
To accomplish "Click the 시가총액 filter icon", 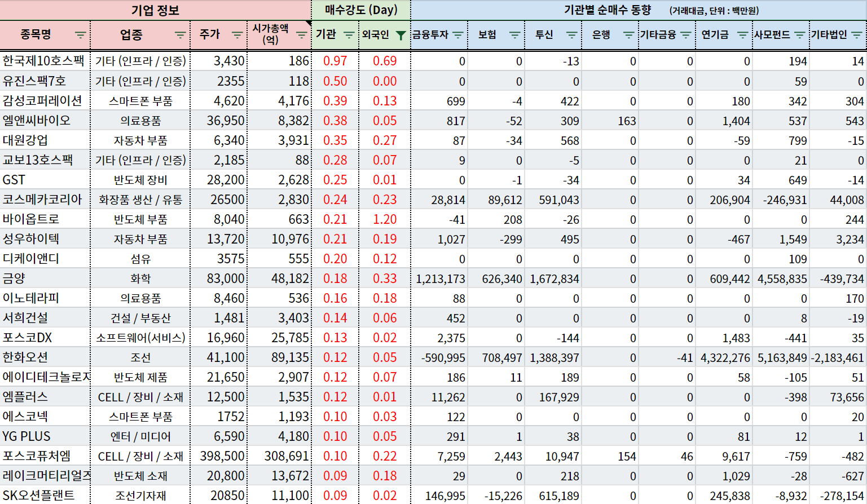I will 301,35.
